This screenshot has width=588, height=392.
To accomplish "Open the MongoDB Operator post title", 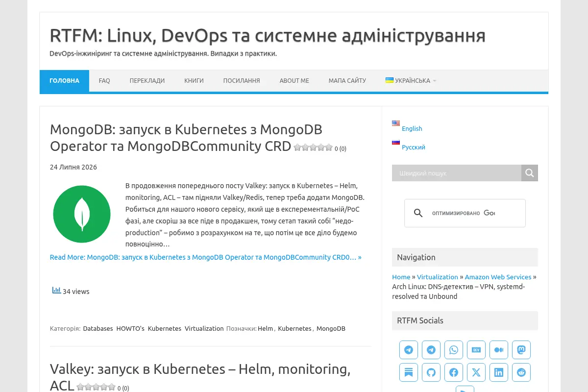I will (x=186, y=138).
